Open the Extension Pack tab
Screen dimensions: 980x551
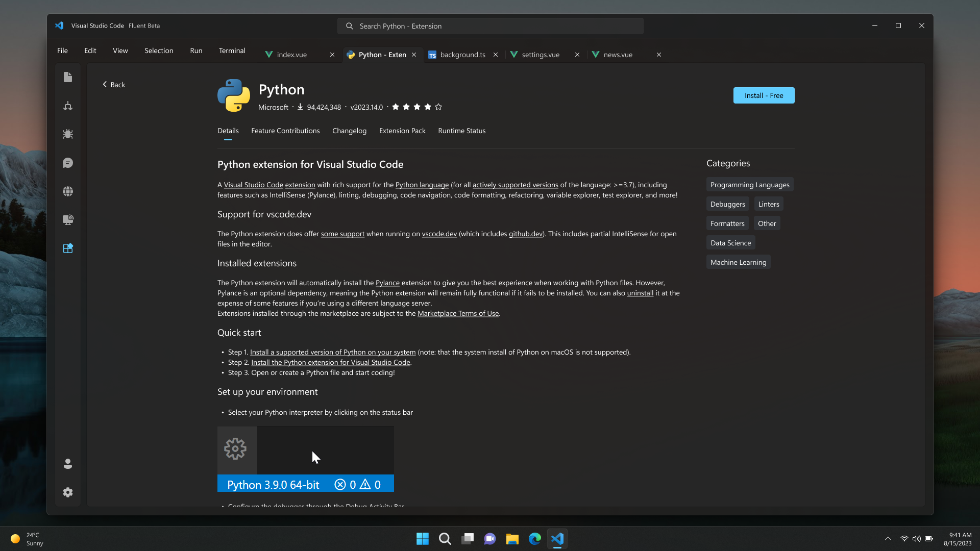tap(402, 131)
